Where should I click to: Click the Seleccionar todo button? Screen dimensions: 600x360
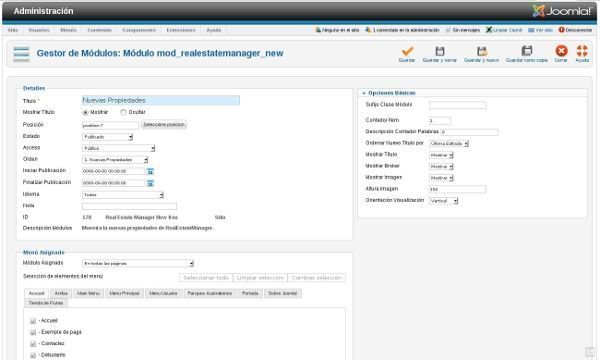(x=206, y=278)
